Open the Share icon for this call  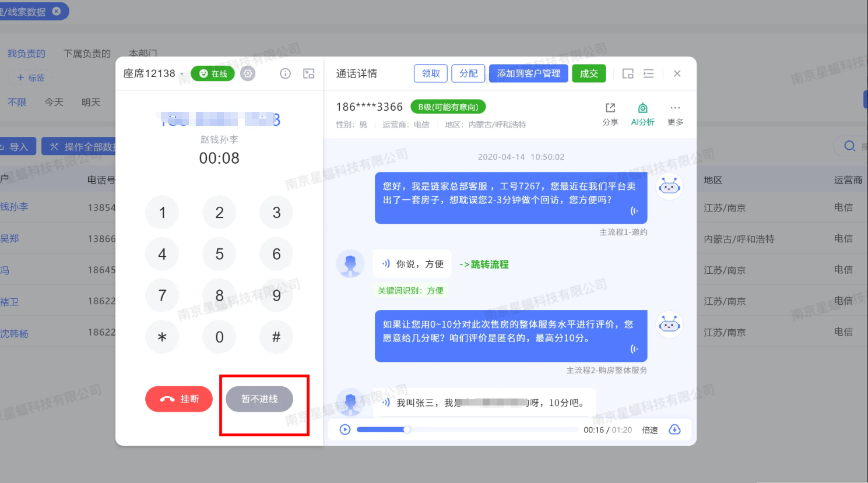pos(610,113)
